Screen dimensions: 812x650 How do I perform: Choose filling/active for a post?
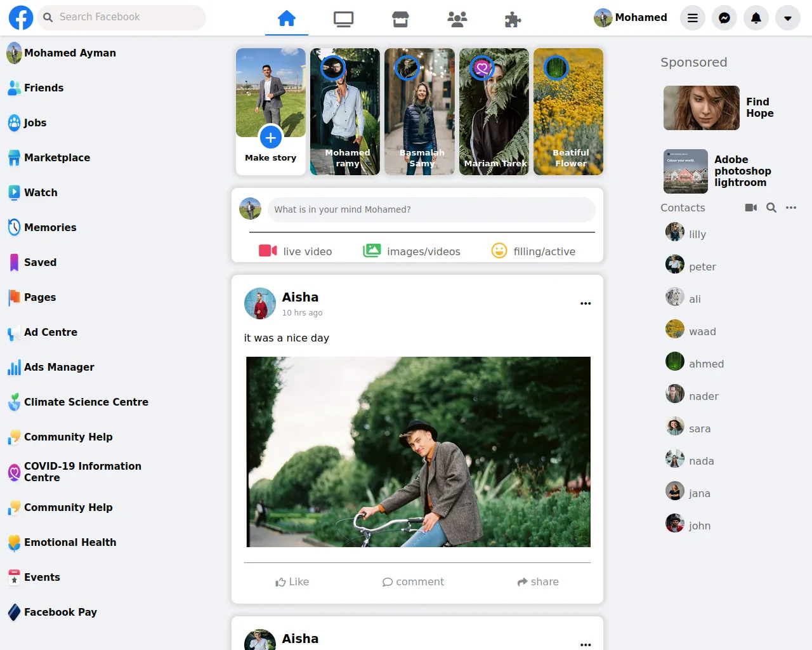click(x=534, y=251)
